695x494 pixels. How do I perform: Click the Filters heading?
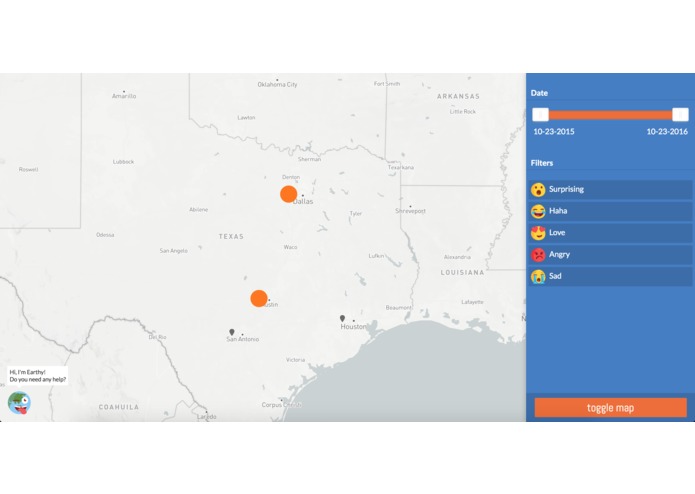pos(542,163)
